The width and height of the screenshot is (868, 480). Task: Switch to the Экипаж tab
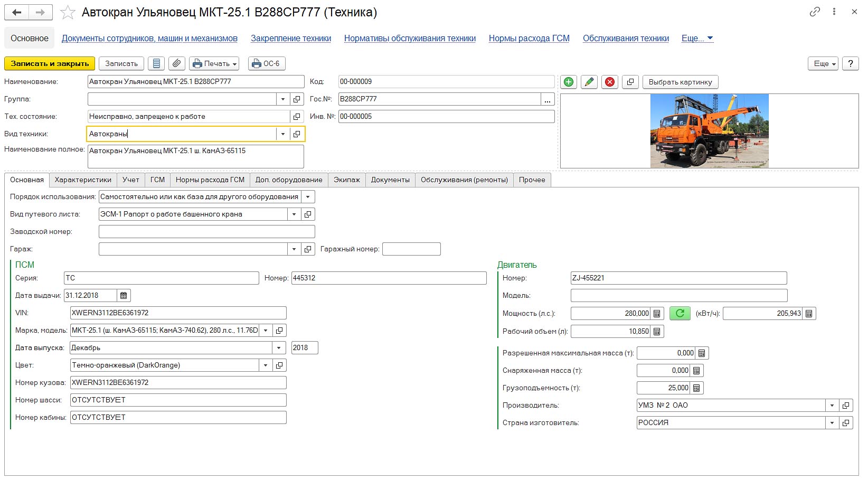(x=347, y=180)
